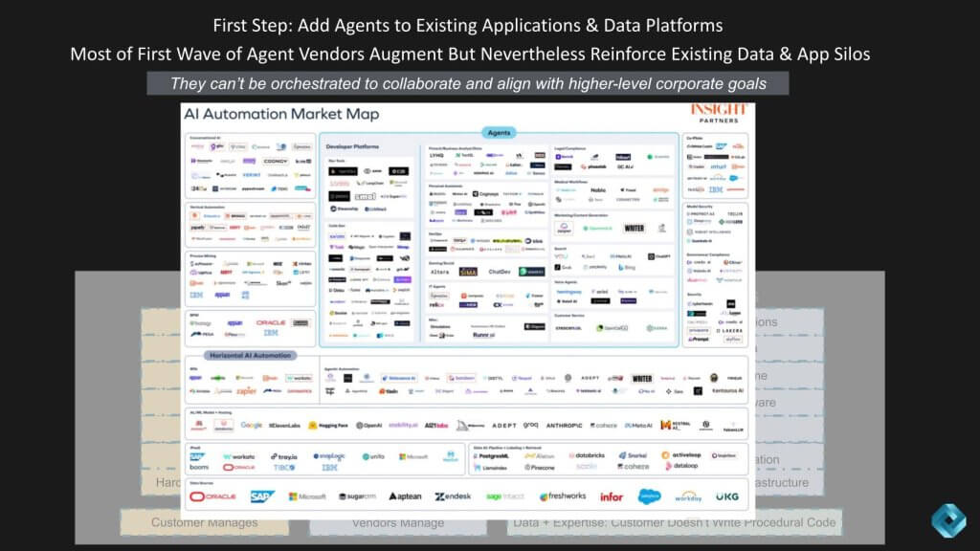
Task: Click the Kentauros AI logo
Action: [x=727, y=391]
